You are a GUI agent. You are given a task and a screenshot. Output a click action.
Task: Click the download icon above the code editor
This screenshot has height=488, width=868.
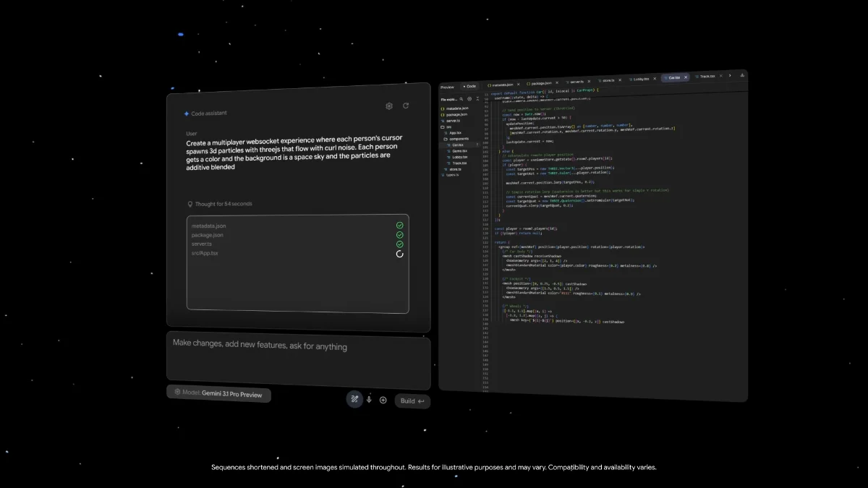742,75
